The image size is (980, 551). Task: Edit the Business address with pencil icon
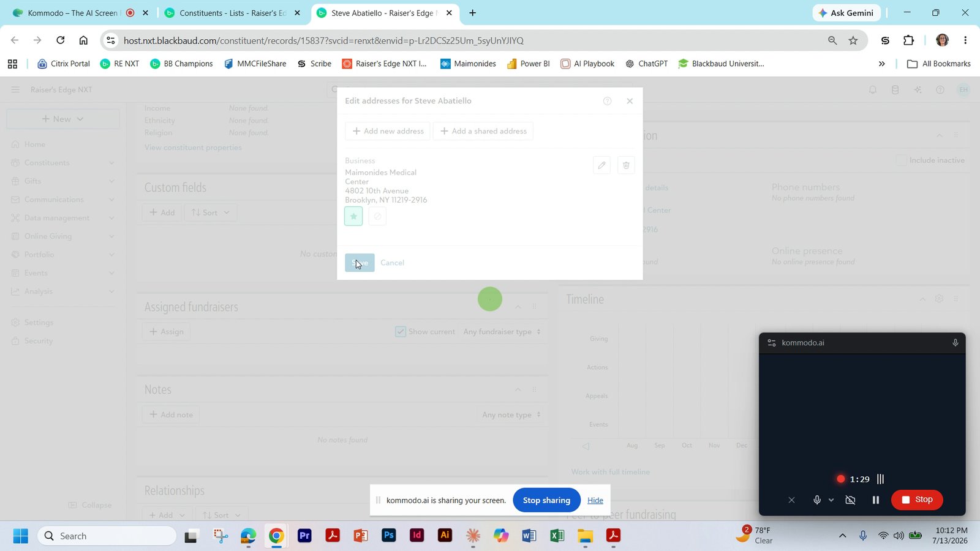click(601, 165)
